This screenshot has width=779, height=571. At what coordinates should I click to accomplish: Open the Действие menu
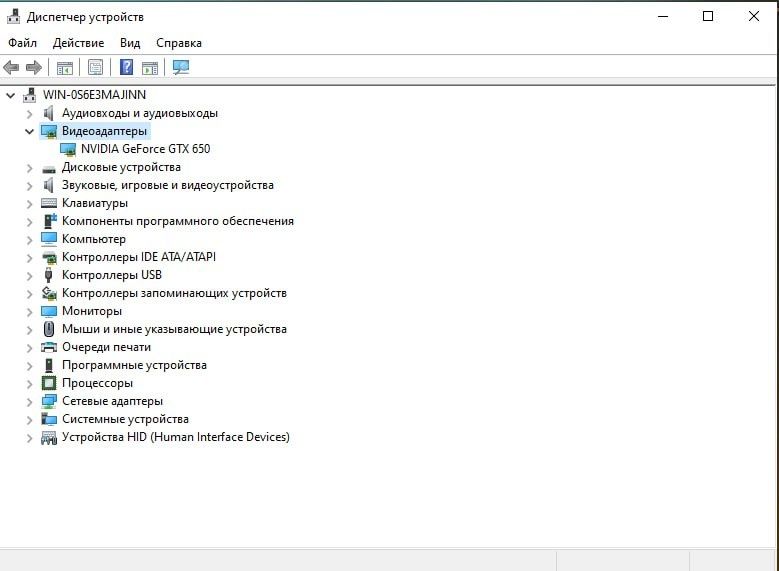[78, 43]
